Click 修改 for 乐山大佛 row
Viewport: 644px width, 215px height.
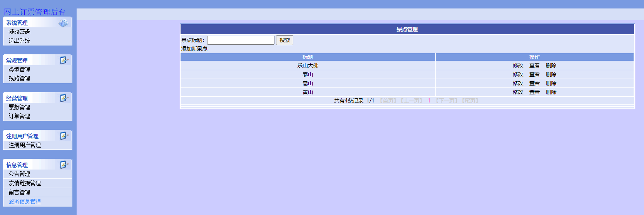click(x=518, y=66)
